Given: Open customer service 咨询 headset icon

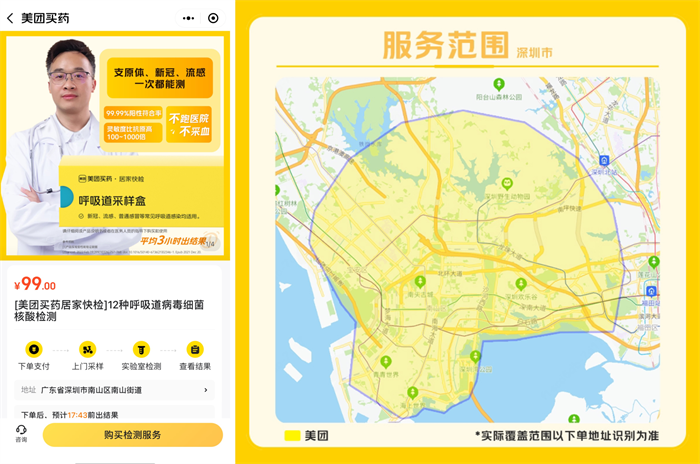Looking at the screenshot, I should [21, 434].
